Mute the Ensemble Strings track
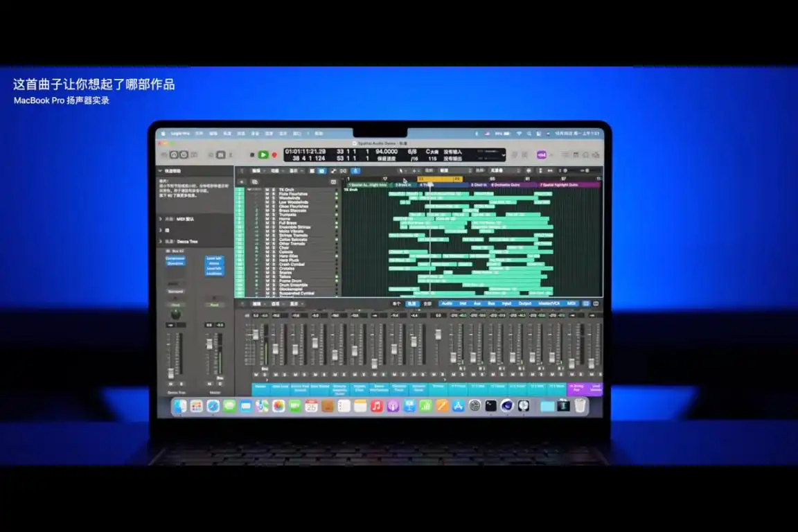Screen dimensions: 798x532 pyautogui.click(x=267, y=227)
